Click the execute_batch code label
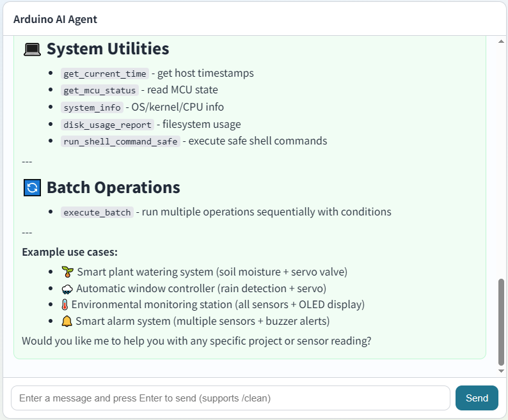Screen dimensions: 508x420 (97, 212)
